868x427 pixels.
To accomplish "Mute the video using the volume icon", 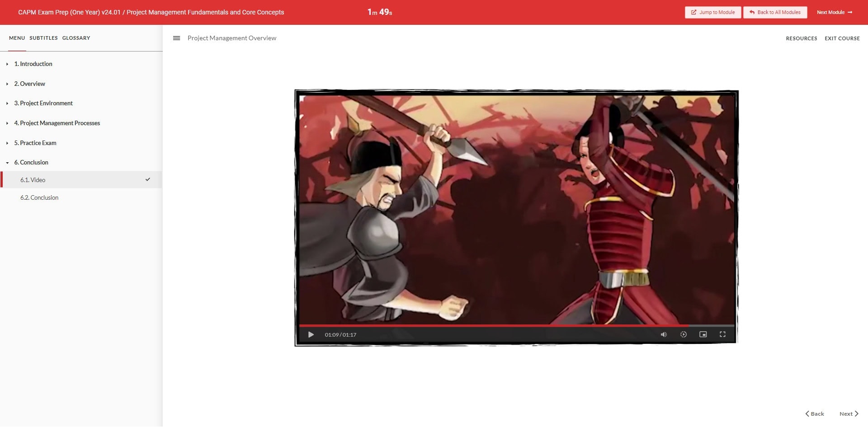I will click(664, 335).
